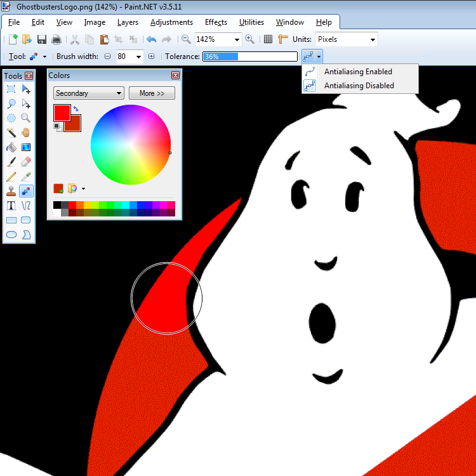Select the Eraser tool
Screen dimensions: 476x476
[26, 161]
